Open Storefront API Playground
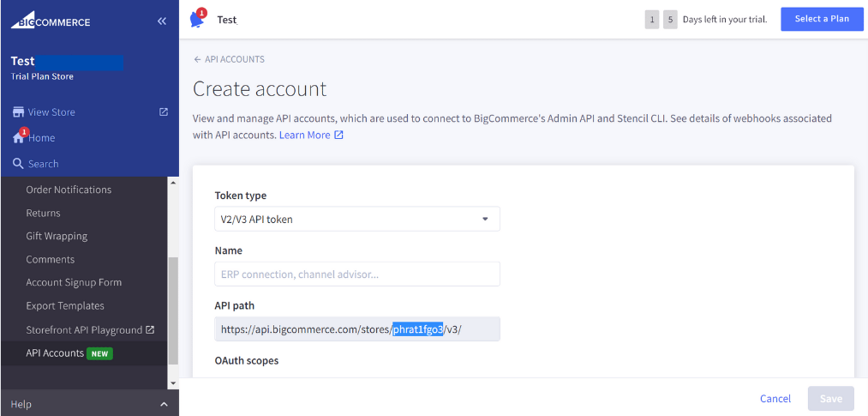The height and width of the screenshot is (416, 868). (x=84, y=329)
